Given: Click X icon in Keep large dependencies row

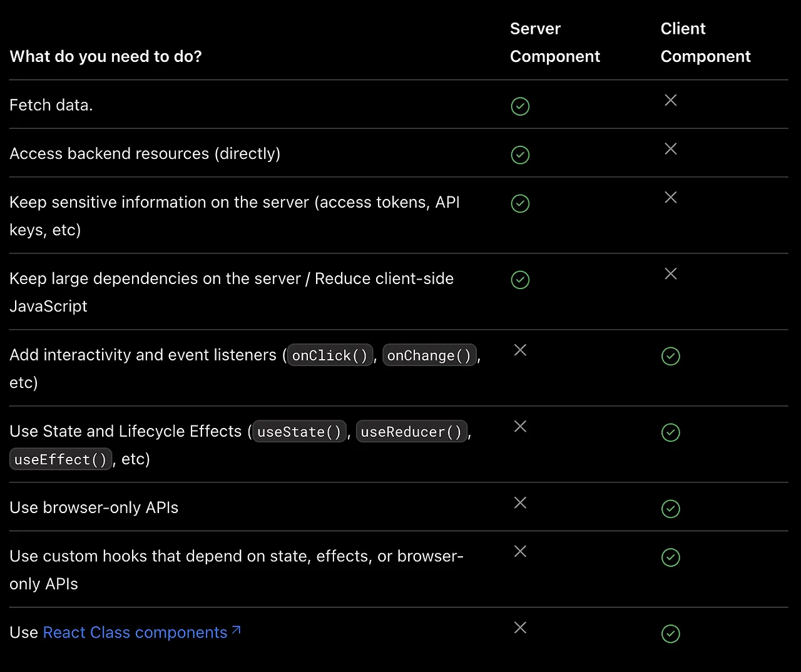Looking at the screenshot, I should (x=670, y=274).
